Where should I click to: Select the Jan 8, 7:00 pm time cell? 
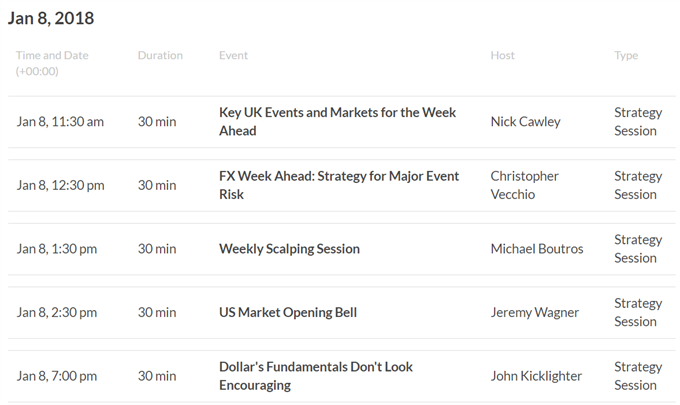click(x=57, y=376)
